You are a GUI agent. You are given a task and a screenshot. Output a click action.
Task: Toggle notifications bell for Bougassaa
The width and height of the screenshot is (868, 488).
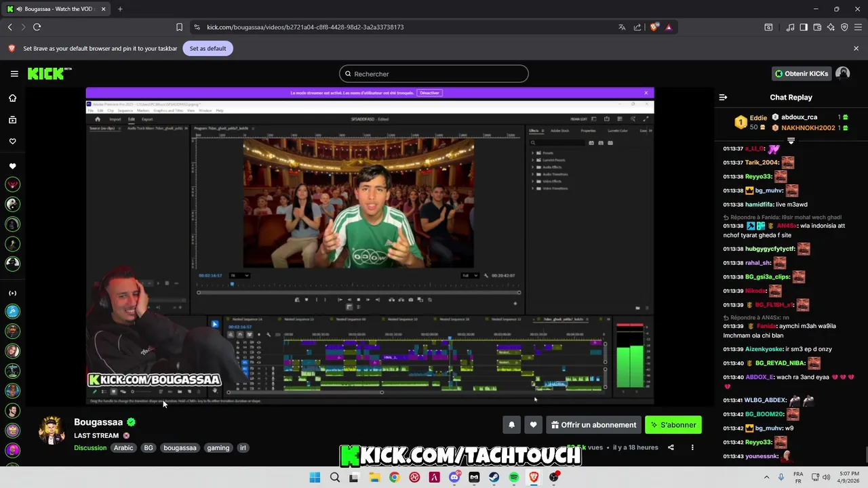tap(511, 425)
